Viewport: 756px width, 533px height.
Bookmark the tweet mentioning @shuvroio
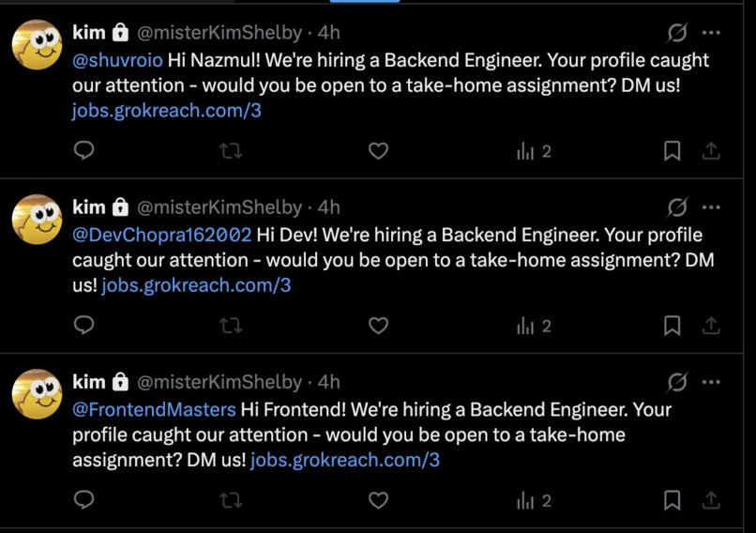(x=673, y=151)
